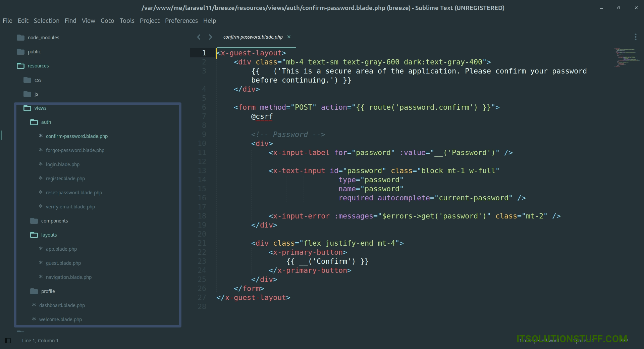Expand the js folder icon

point(28,94)
